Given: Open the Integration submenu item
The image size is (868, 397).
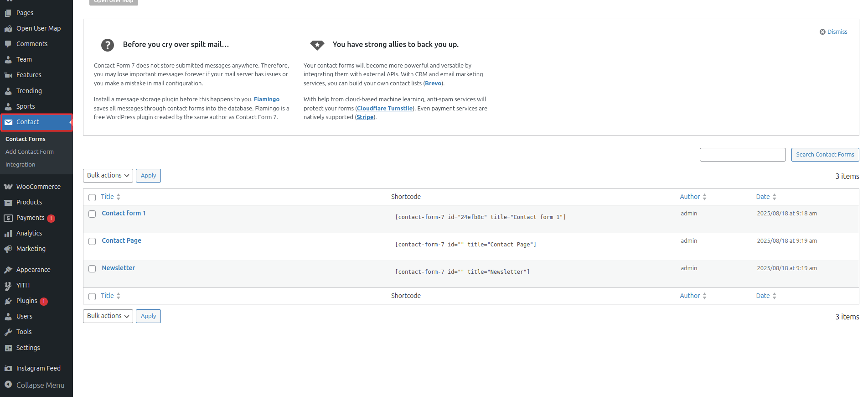Looking at the screenshot, I should coord(21,164).
